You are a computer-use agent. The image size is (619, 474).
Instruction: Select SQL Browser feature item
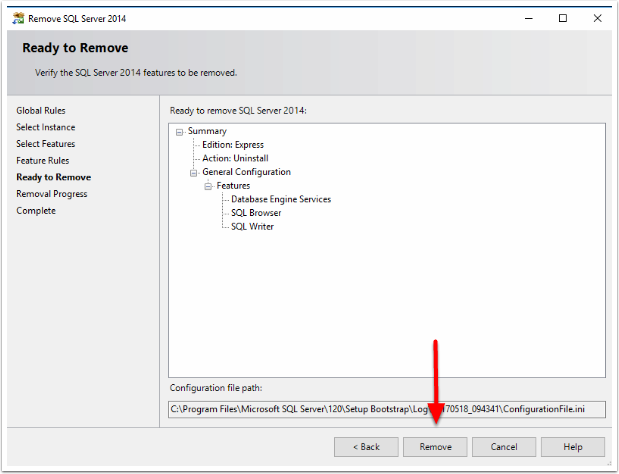coord(256,213)
